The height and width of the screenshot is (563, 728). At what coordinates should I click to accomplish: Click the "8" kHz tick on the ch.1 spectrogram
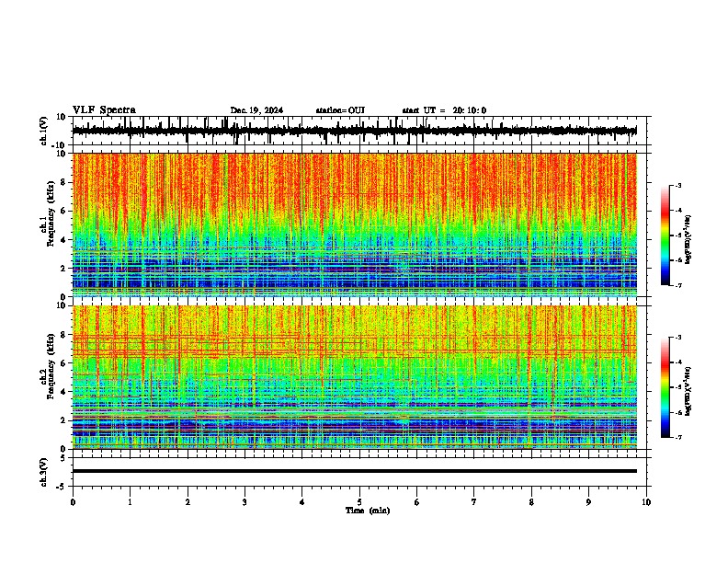pos(63,182)
